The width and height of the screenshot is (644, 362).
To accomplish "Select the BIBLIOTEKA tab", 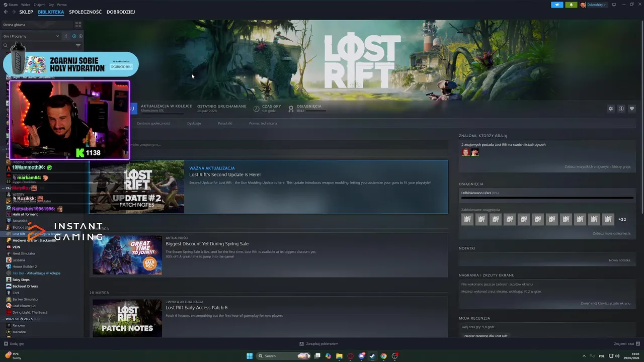I will pyautogui.click(x=51, y=12).
